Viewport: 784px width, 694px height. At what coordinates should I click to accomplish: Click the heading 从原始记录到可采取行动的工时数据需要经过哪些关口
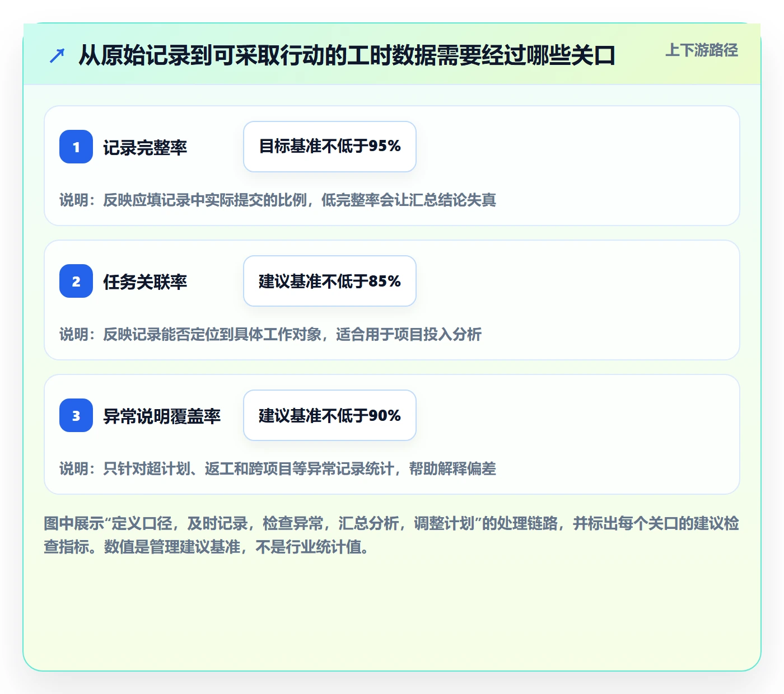tap(347, 55)
